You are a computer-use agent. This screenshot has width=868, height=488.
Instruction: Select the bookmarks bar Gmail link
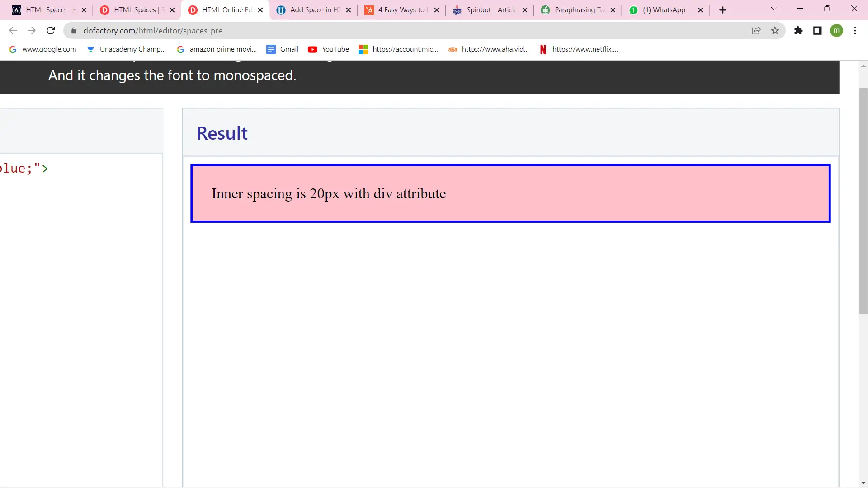289,49
